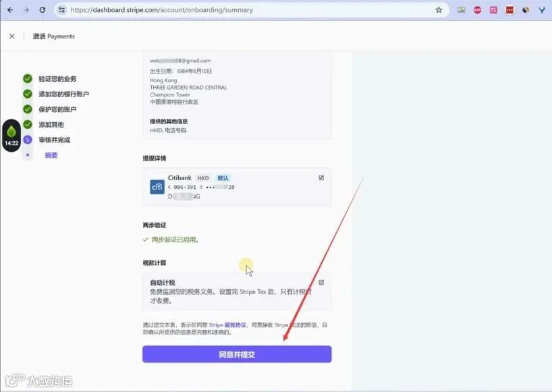This screenshot has height=392, width=552.
Task: Open the Stripe 服务协议 link
Action: pos(236,325)
